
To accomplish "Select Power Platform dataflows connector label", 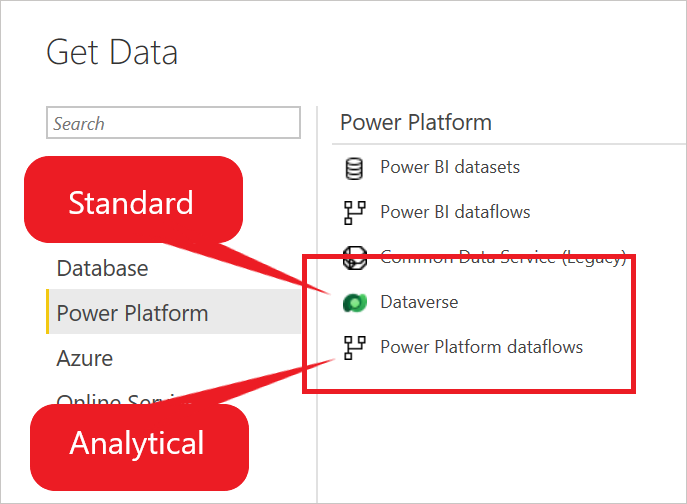I will coord(482,347).
